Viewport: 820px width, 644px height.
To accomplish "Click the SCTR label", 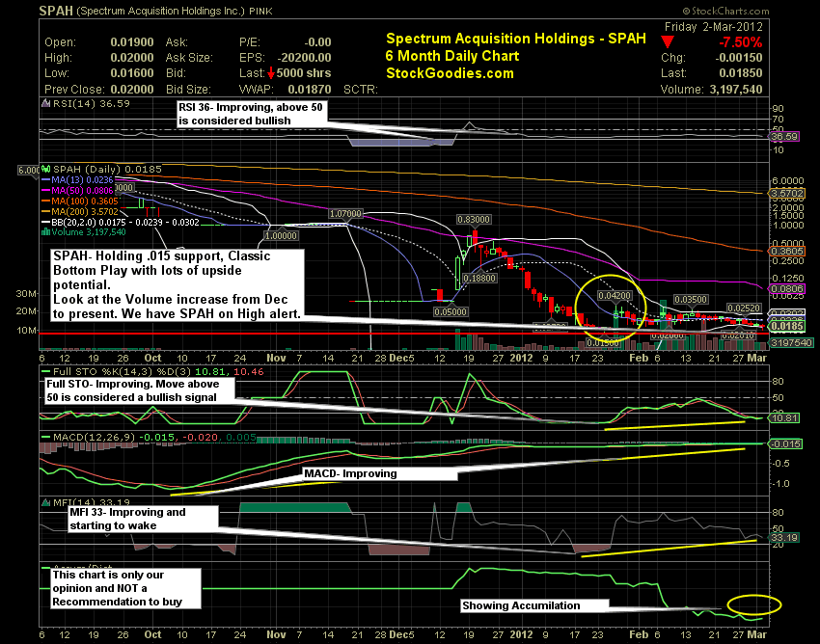I will click(x=361, y=90).
